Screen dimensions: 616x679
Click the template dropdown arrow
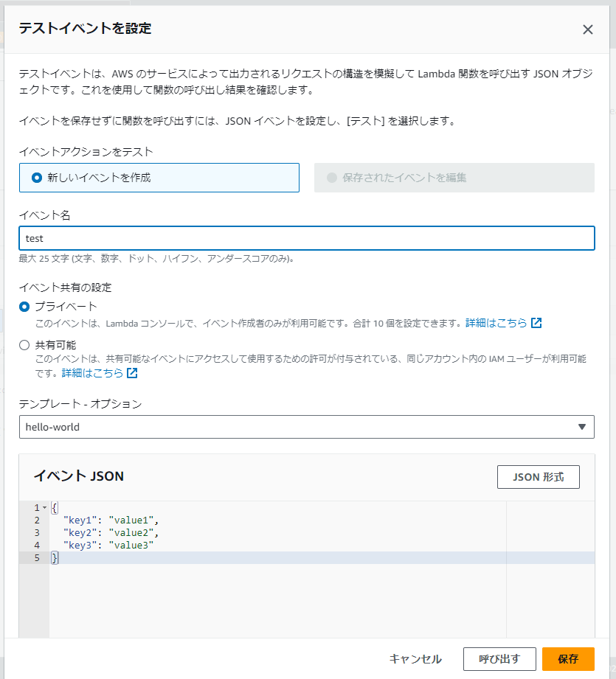coord(582,427)
